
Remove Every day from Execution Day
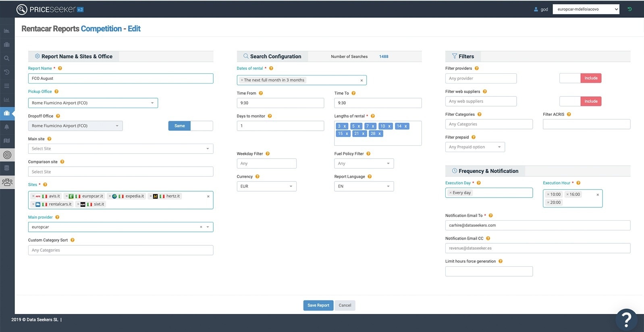pyautogui.click(x=451, y=193)
